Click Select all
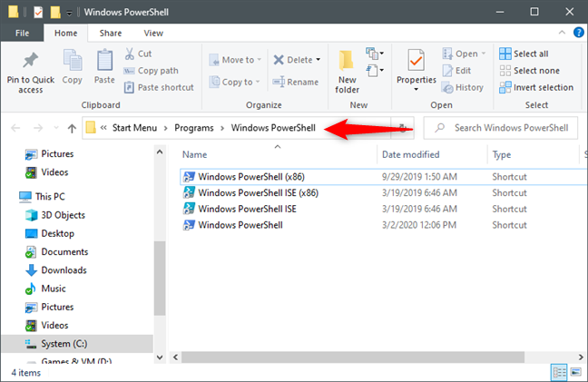Image resolution: width=588 pixels, height=382 pixels. coord(524,54)
